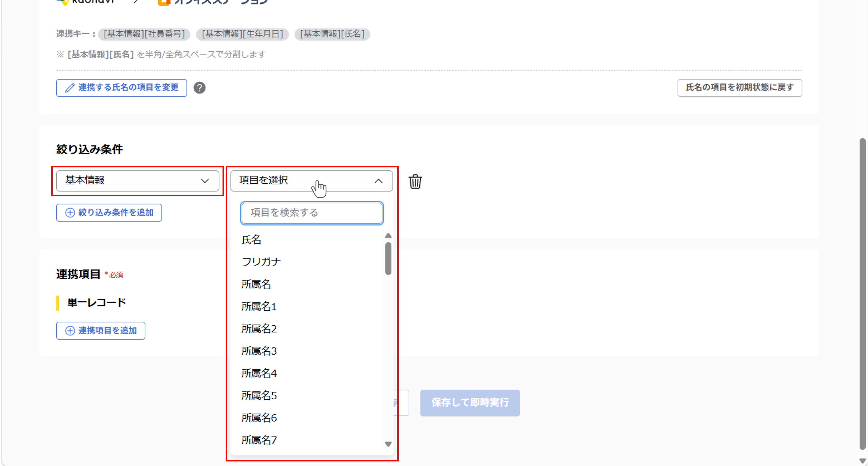Open the 基本情報 category dropdown

click(x=137, y=181)
